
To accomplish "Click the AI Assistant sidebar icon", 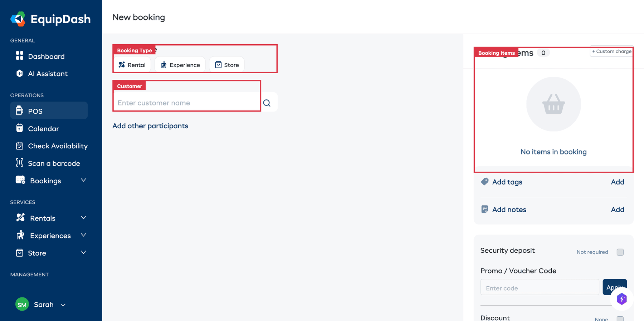I will click(20, 74).
